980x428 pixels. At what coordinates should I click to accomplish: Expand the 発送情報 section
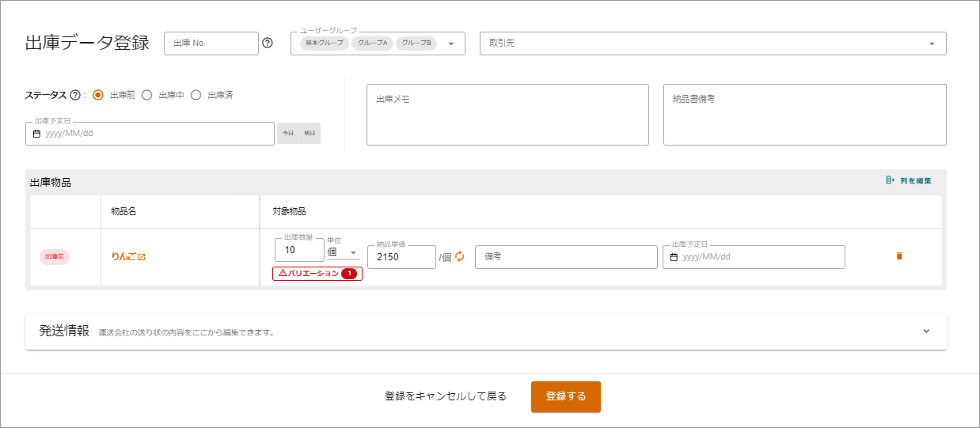[486, 331]
